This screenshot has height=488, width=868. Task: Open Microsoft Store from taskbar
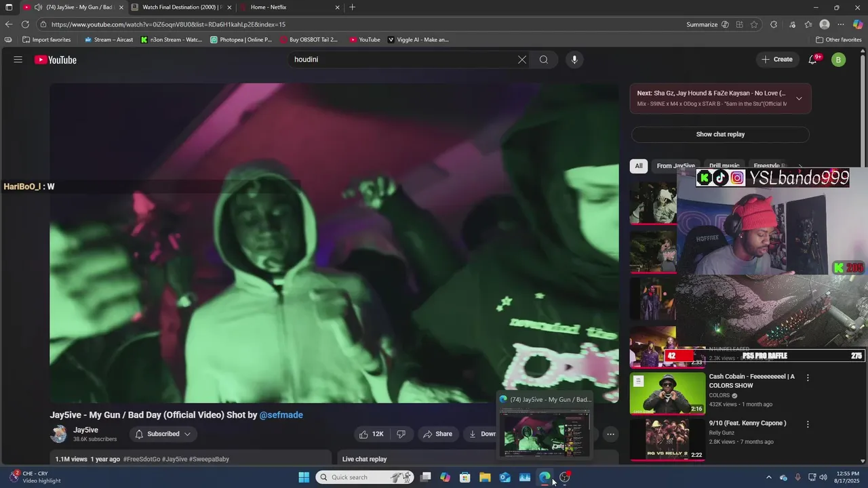coord(465,477)
